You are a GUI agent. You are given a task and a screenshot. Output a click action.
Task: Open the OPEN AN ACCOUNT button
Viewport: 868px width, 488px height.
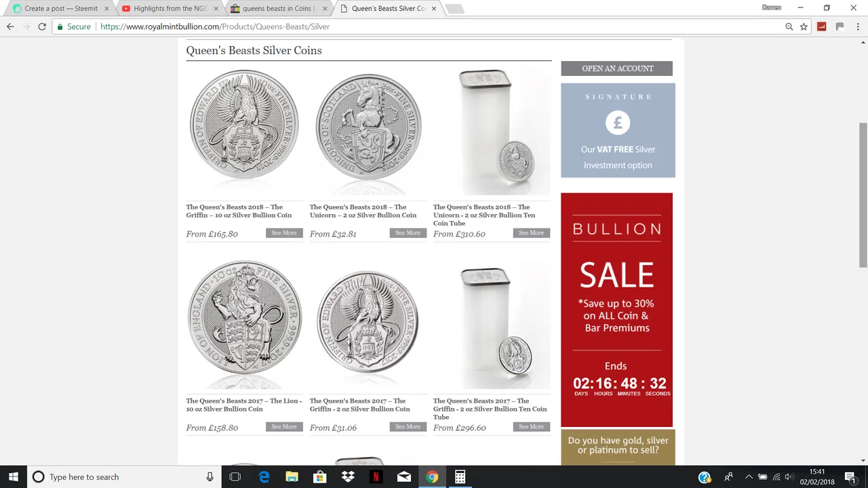(616, 68)
